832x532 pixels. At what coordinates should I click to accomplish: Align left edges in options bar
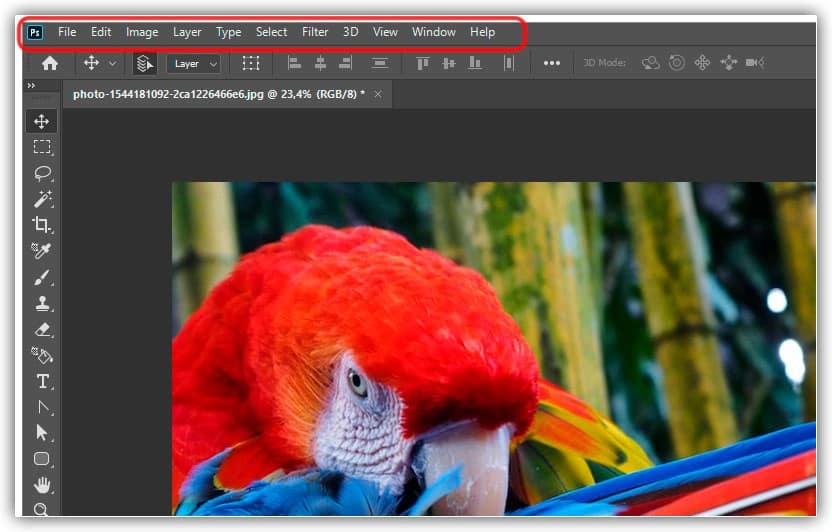294,63
